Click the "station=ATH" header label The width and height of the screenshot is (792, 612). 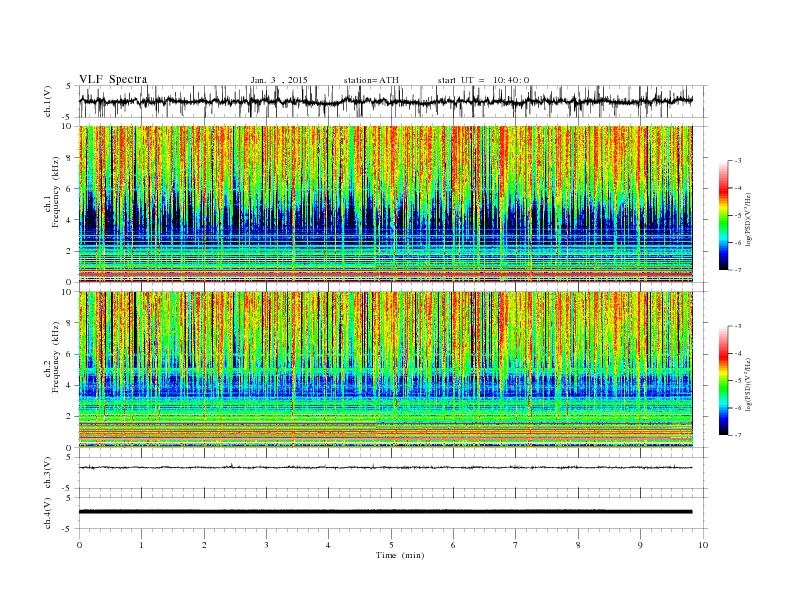tap(371, 80)
